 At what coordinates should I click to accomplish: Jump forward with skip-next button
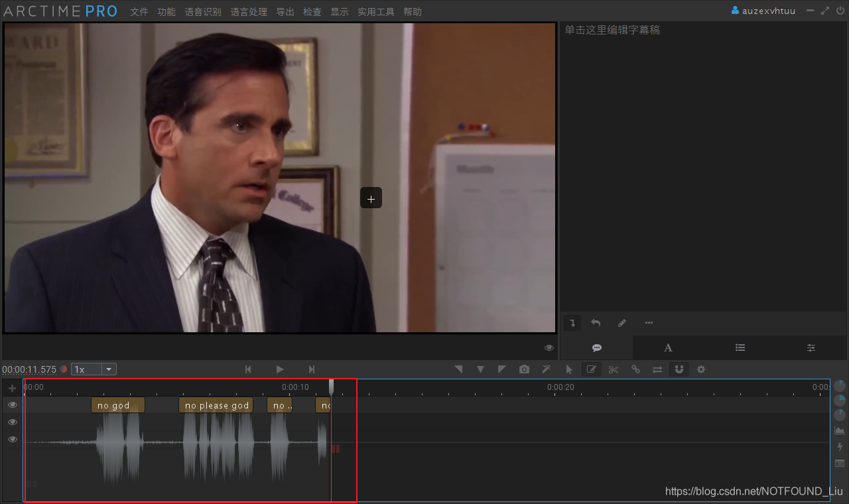[x=312, y=369]
